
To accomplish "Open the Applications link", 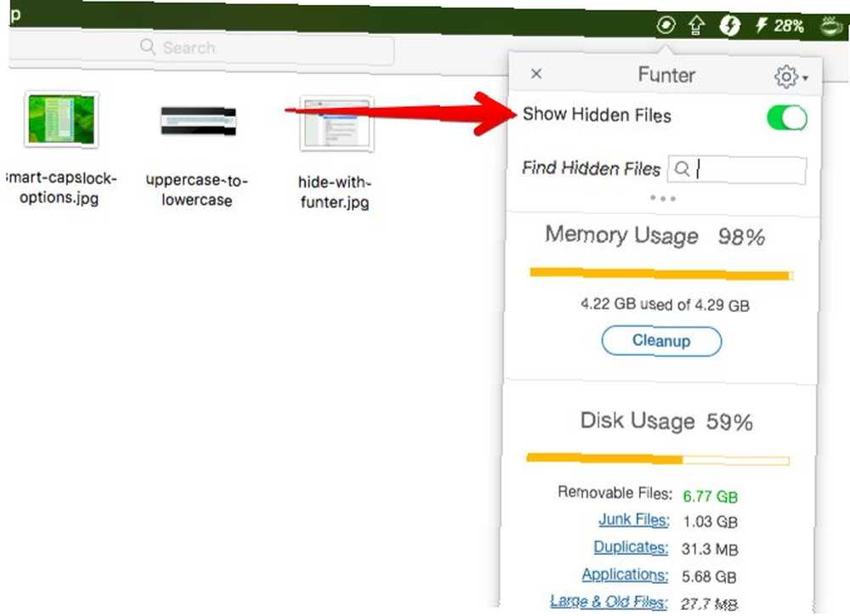I will [x=625, y=574].
